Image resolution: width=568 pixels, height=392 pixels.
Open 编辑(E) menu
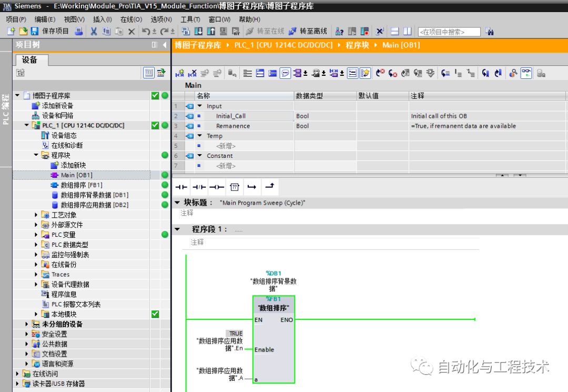[x=45, y=19]
